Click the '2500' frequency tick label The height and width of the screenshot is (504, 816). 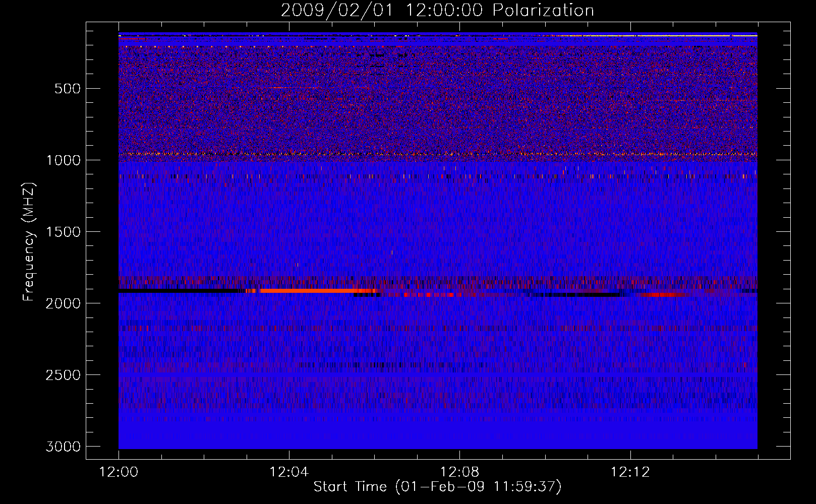point(63,375)
